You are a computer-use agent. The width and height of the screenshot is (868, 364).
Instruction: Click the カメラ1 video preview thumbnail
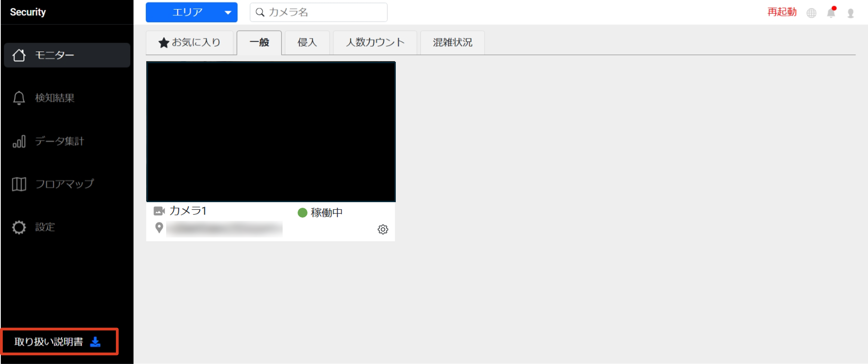pos(271,132)
